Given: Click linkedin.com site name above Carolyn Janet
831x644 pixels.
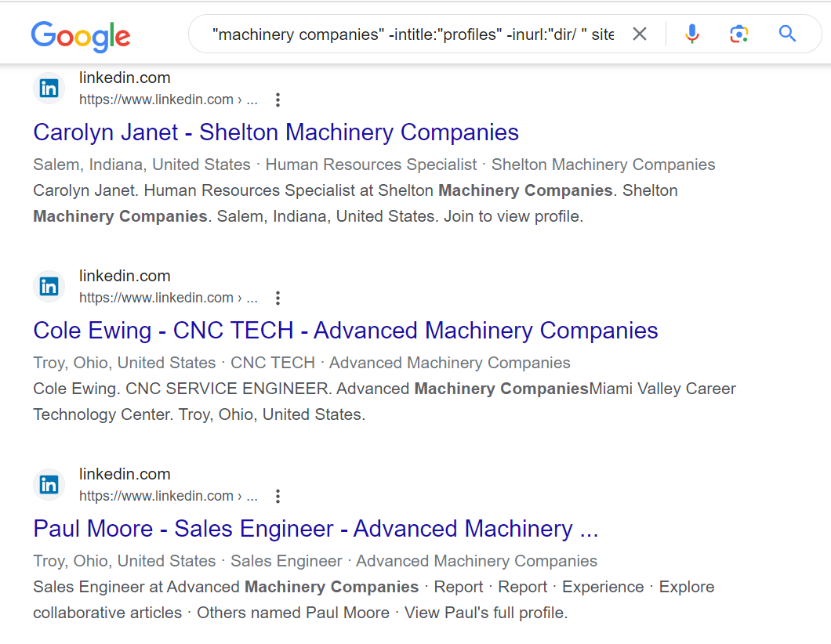Looking at the screenshot, I should pyautogui.click(x=125, y=78).
